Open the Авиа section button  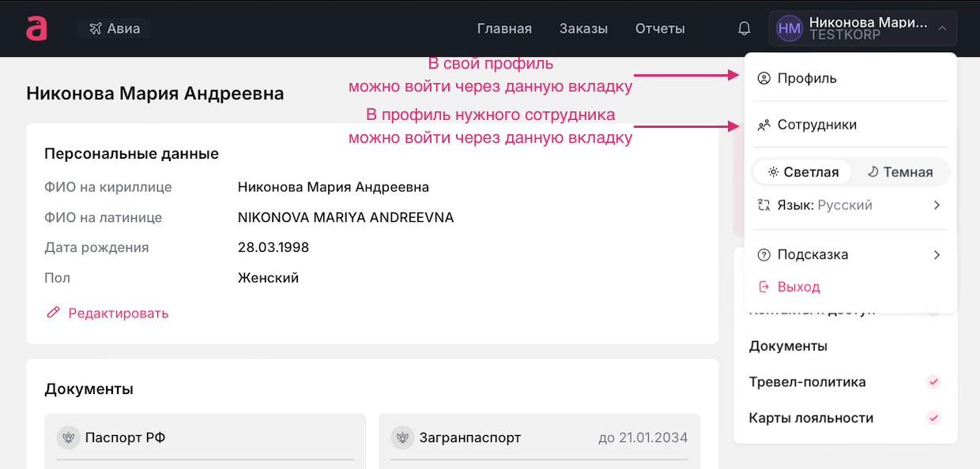pyautogui.click(x=114, y=28)
